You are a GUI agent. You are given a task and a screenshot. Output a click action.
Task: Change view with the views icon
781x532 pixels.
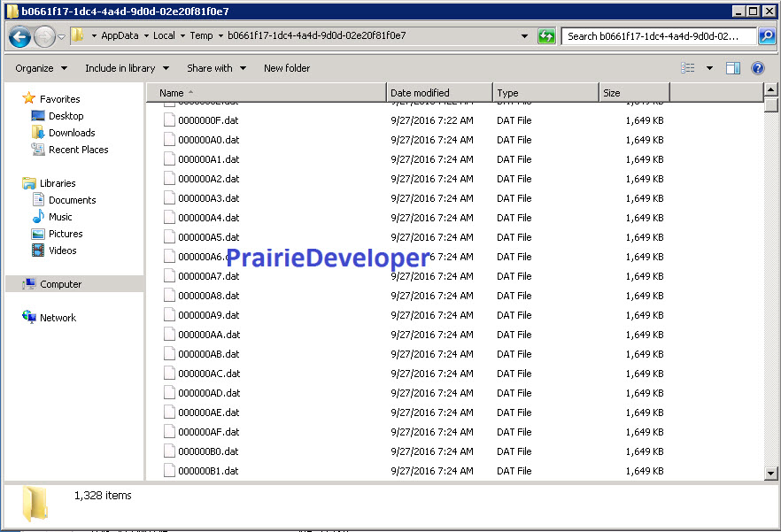point(687,68)
